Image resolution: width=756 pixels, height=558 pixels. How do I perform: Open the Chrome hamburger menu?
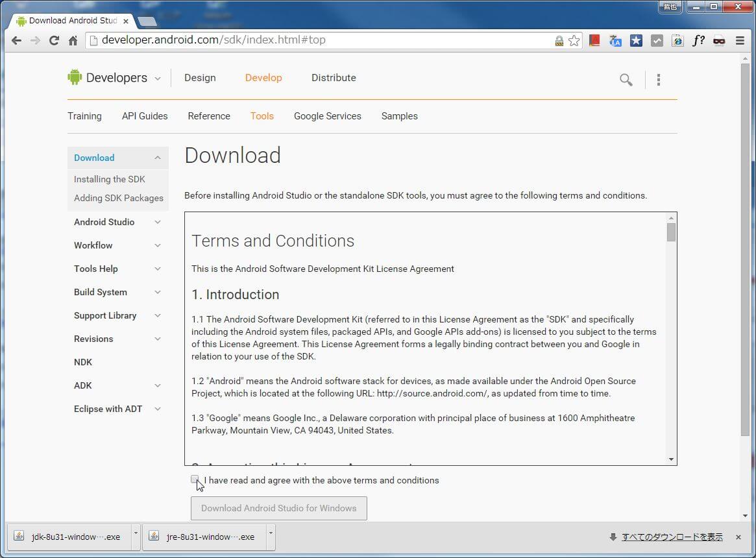click(x=740, y=40)
